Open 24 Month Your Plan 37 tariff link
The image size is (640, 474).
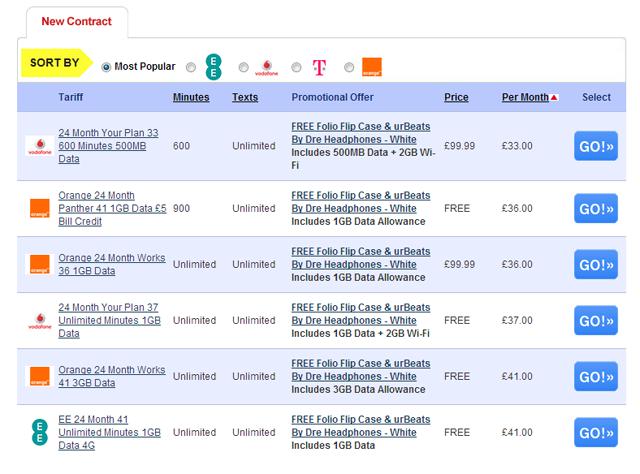(x=109, y=320)
